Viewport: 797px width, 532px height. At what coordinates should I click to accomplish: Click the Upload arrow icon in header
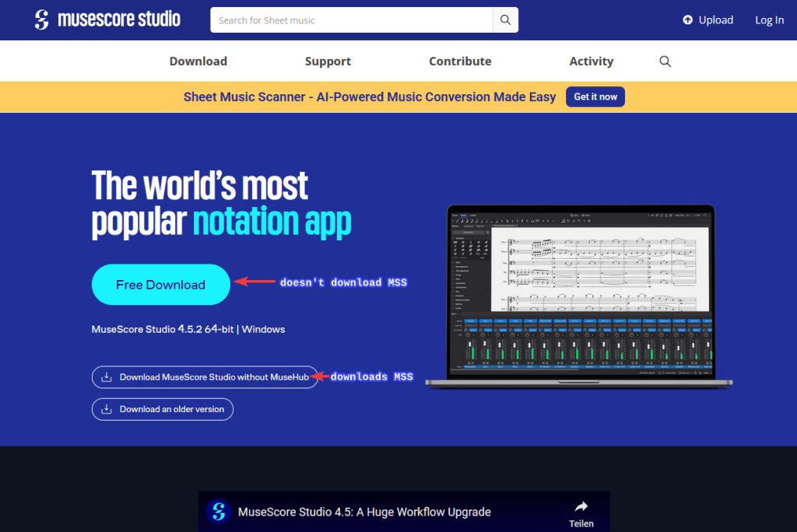[x=688, y=20]
